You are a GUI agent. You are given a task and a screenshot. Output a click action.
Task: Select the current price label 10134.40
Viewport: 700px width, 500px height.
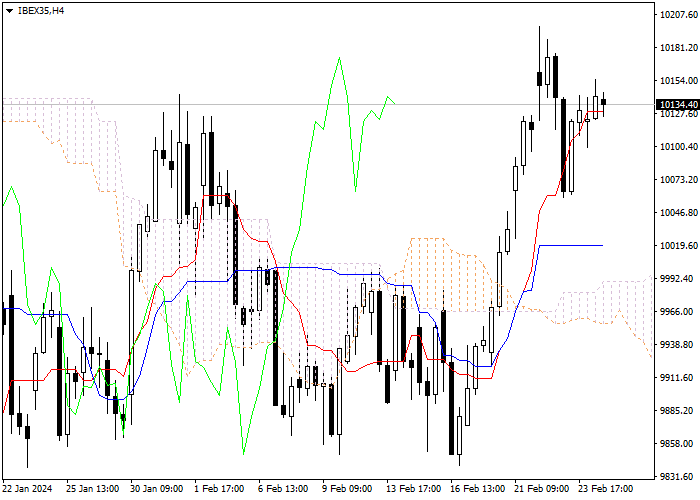(678, 104)
